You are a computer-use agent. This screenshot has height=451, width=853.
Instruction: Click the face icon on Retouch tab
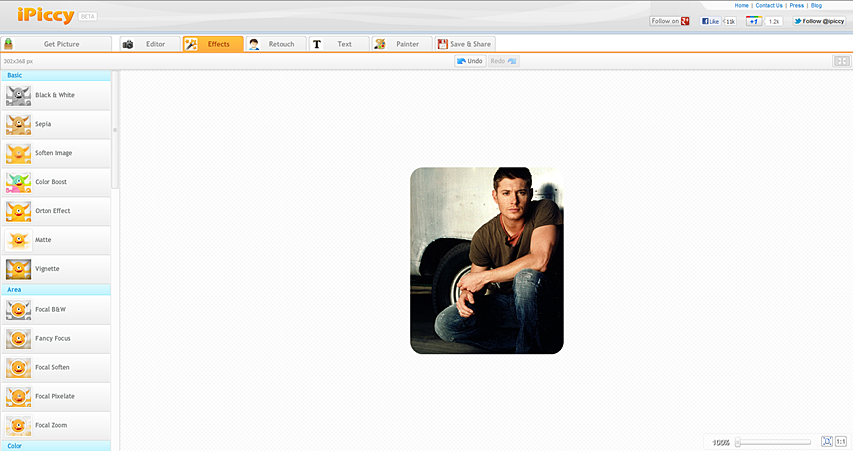coord(254,44)
